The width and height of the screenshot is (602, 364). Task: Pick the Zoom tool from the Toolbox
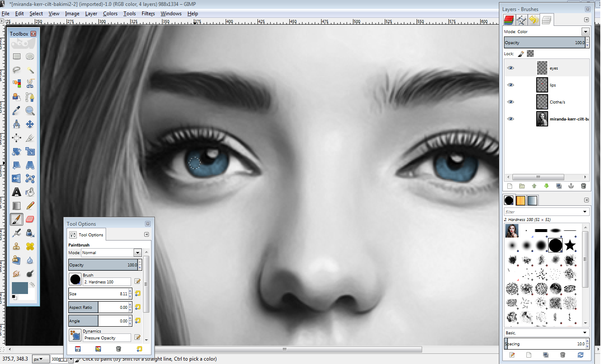click(x=30, y=111)
